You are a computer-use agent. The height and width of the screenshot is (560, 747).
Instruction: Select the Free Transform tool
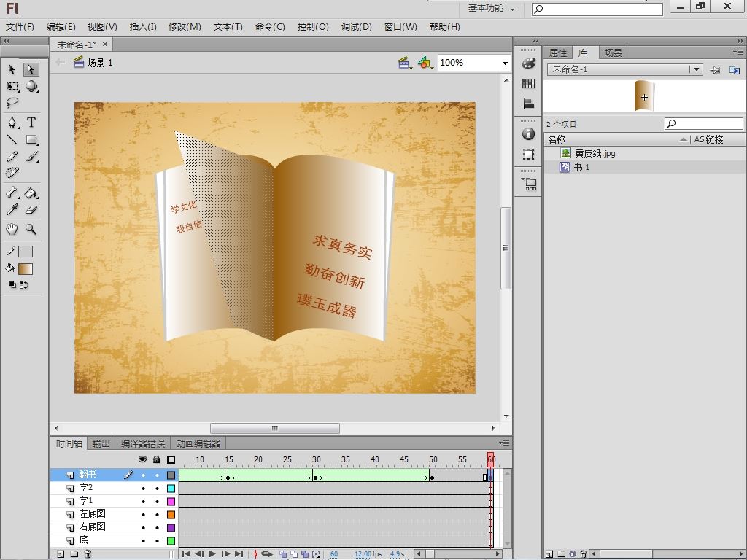[12, 87]
